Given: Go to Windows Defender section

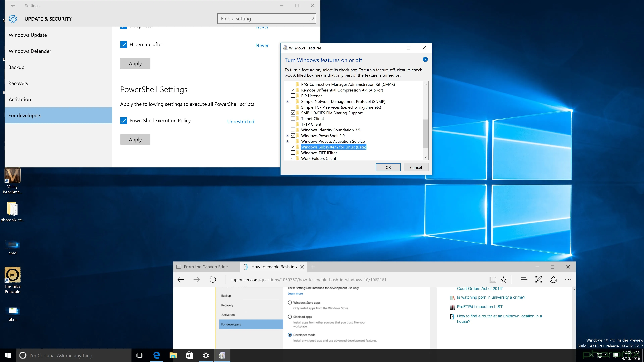Looking at the screenshot, I should tap(59, 51).
